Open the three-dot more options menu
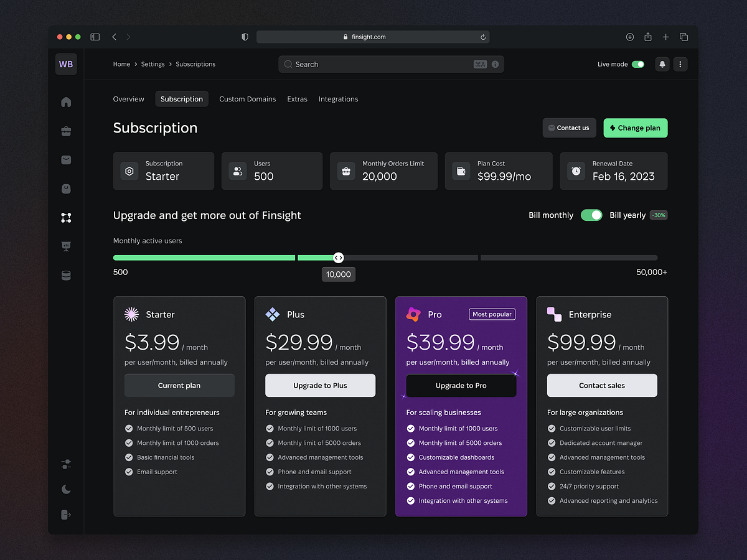The image size is (747, 560). [680, 64]
